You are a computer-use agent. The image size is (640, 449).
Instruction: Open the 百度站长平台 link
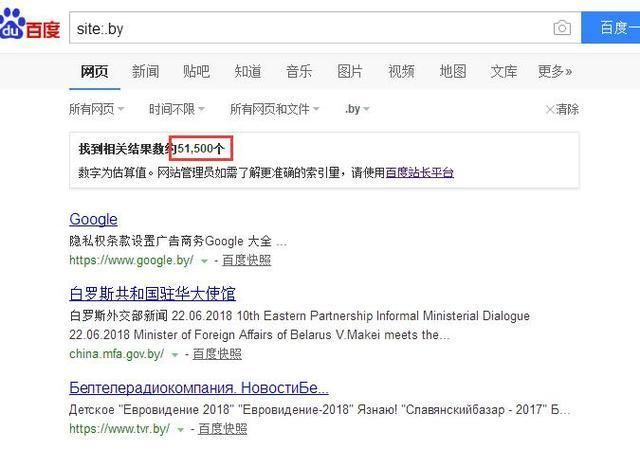coord(420,173)
